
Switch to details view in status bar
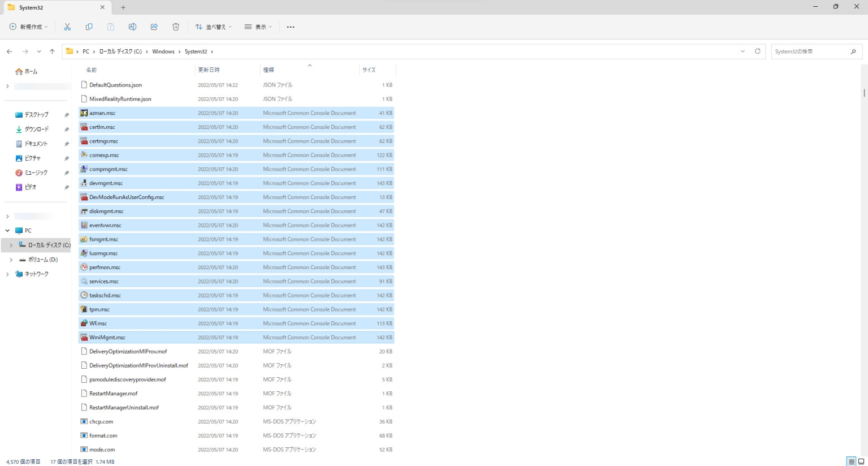coord(851,461)
